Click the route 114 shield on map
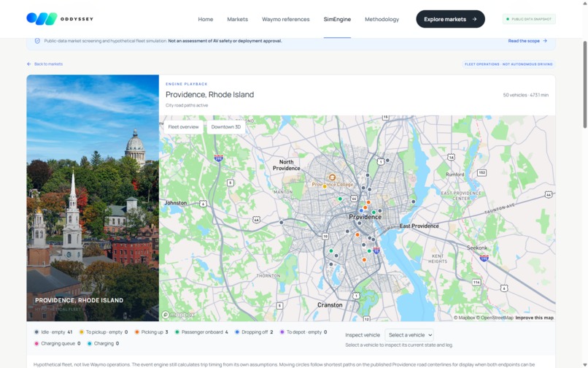The height and width of the screenshot is (368, 588). pyautogui.click(x=476, y=282)
